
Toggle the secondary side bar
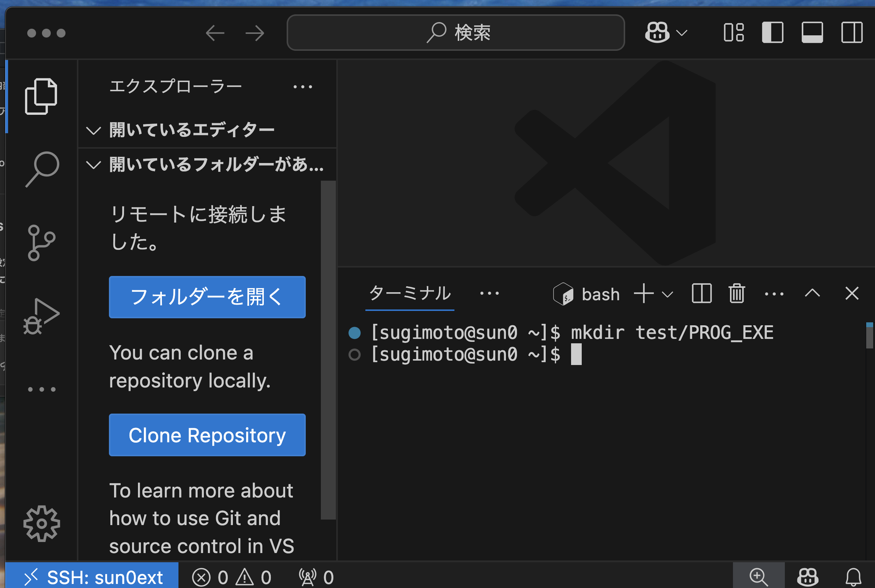point(852,33)
